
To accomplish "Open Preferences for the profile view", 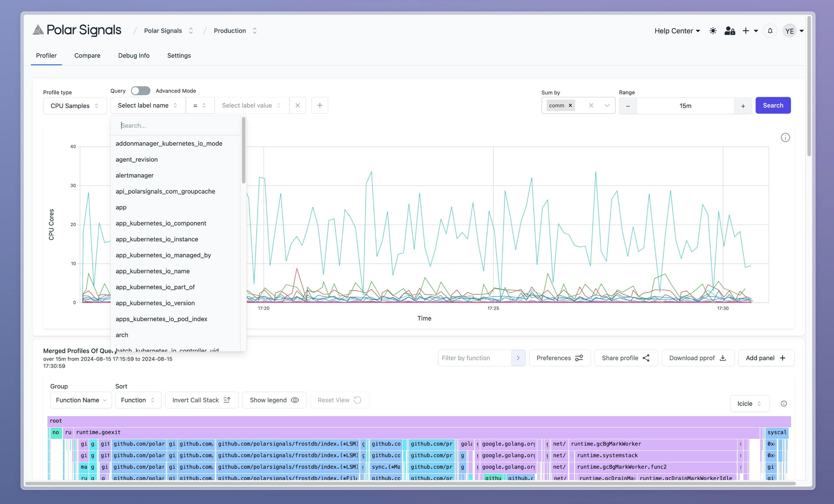I will tap(560, 358).
